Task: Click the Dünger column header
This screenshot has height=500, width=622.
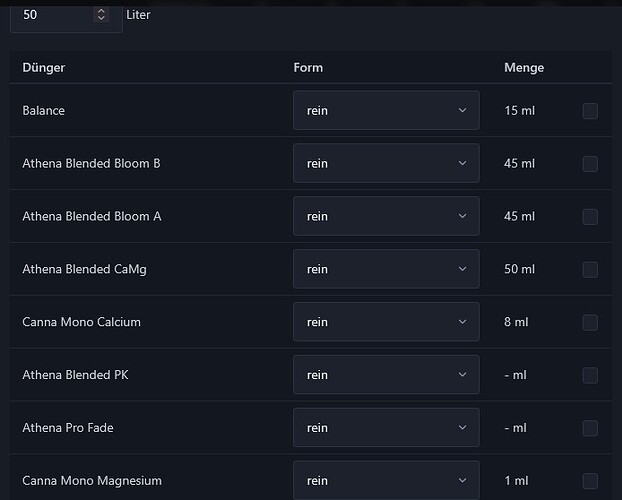Action: pyautogui.click(x=43, y=68)
